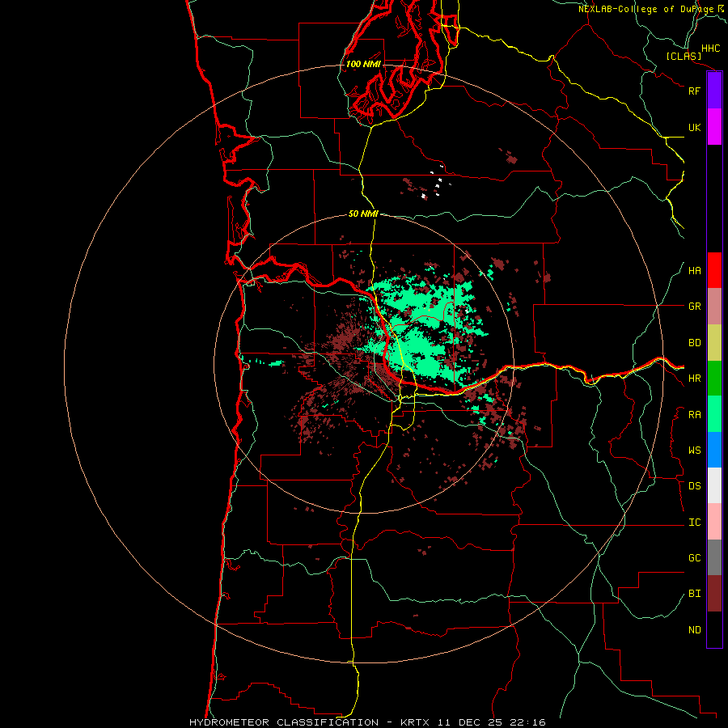Viewport: 728px width, 728px height.
Task: Click the "ND" legend label
Action: [x=694, y=630]
